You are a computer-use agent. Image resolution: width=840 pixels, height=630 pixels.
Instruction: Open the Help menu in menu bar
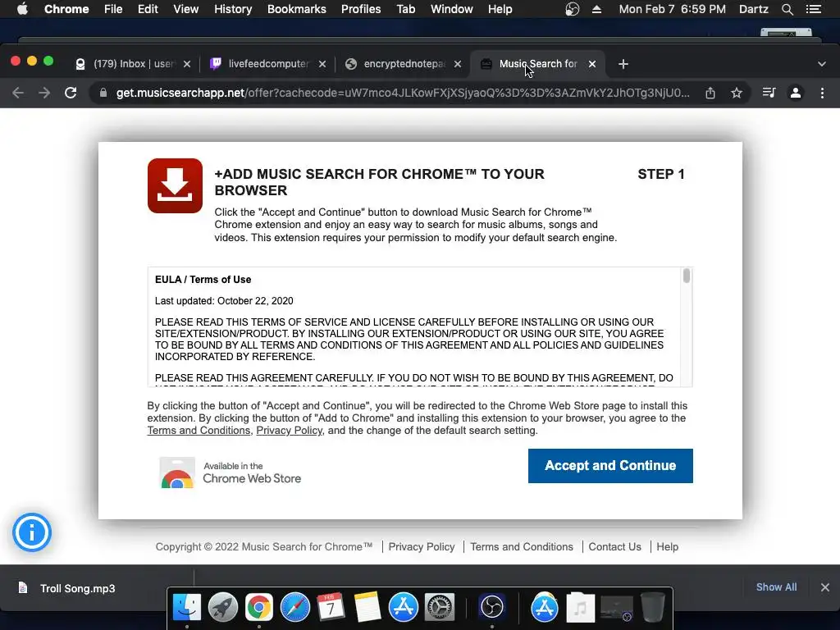500,9
